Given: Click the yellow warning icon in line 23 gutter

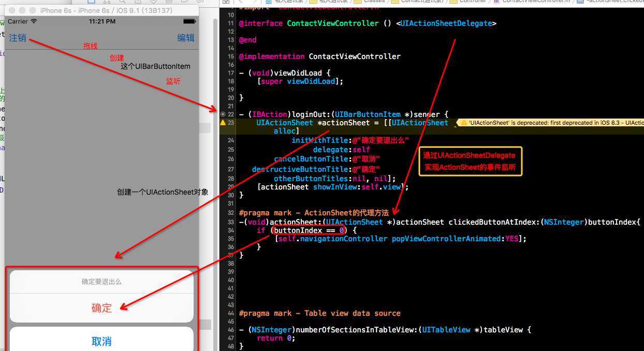Looking at the screenshot, I should click(223, 123).
